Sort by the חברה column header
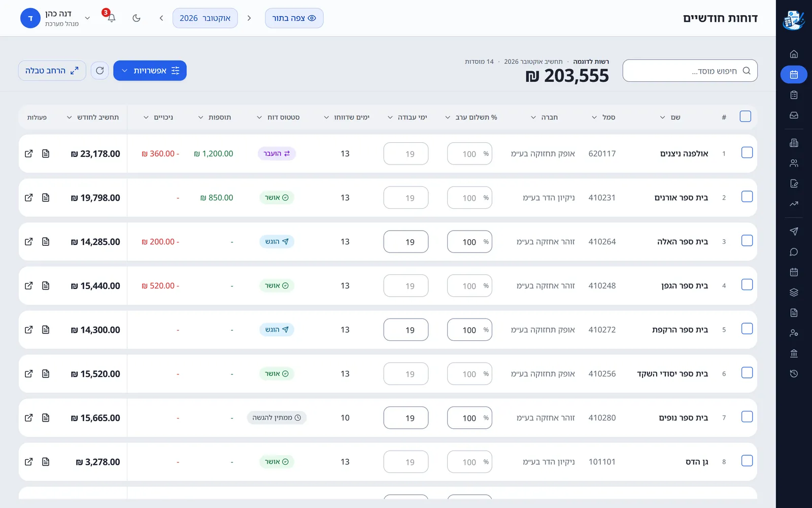The width and height of the screenshot is (812, 508). tap(544, 117)
